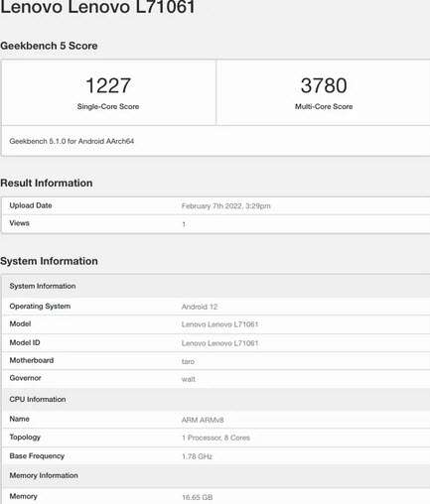Click the Lenovo L71061 page title

click(x=97, y=7)
